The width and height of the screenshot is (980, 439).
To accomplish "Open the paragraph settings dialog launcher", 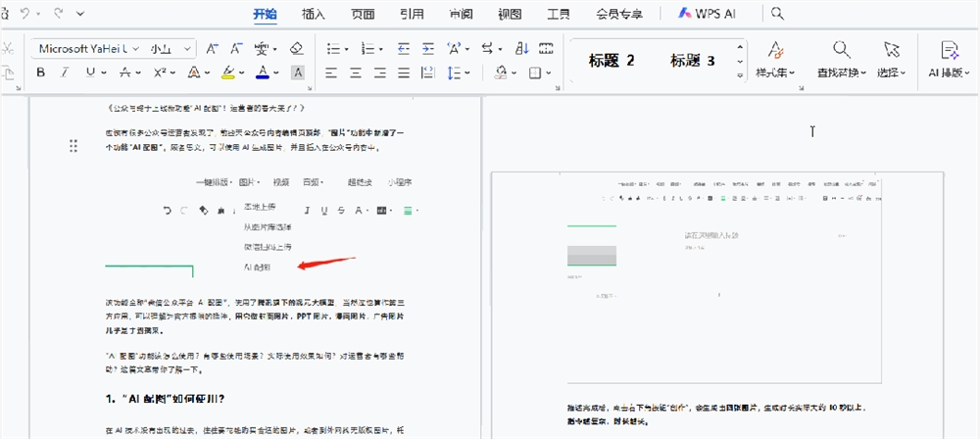I will pyautogui.click(x=559, y=89).
